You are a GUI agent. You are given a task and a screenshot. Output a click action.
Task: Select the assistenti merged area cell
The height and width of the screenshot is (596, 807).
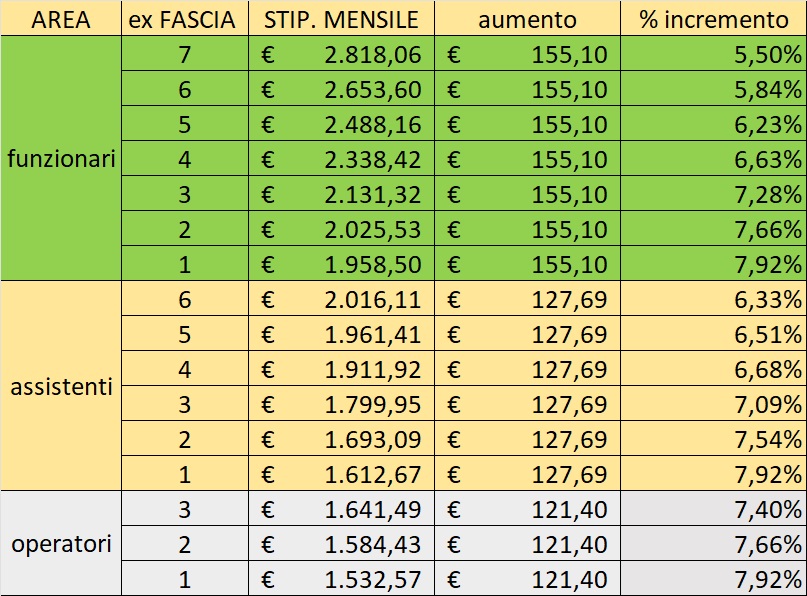(61, 385)
